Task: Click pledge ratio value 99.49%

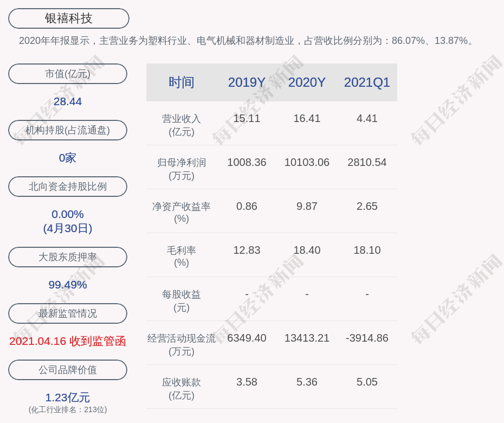Action: click(x=68, y=285)
